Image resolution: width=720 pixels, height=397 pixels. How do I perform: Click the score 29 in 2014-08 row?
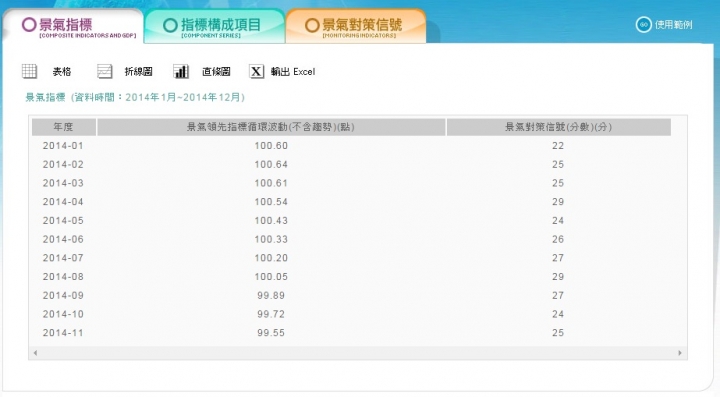pyautogui.click(x=558, y=277)
